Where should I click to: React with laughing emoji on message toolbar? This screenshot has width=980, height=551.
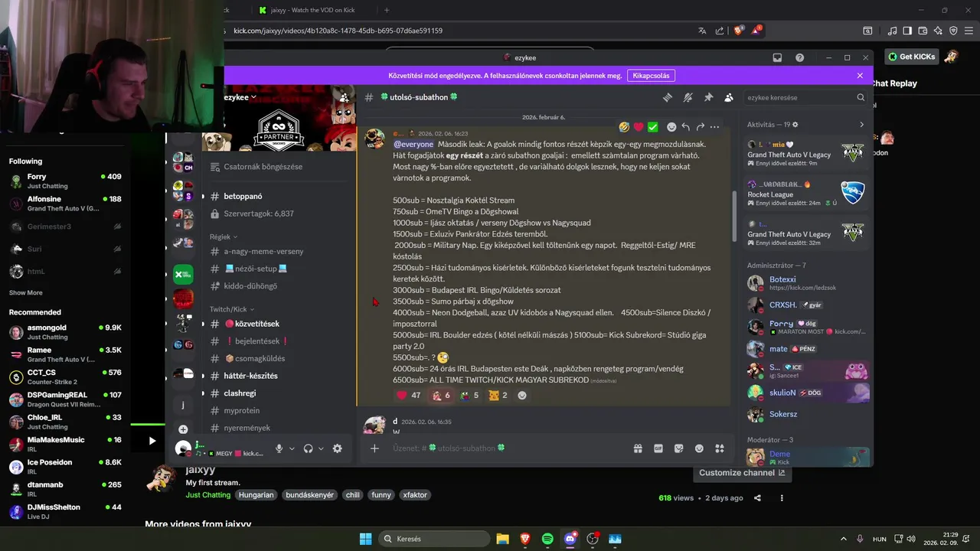click(624, 127)
